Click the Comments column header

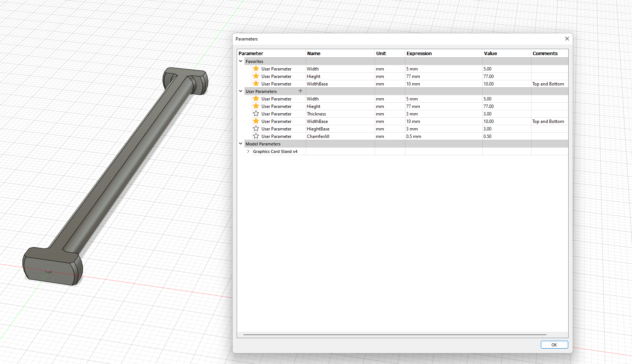pos(549,54)
